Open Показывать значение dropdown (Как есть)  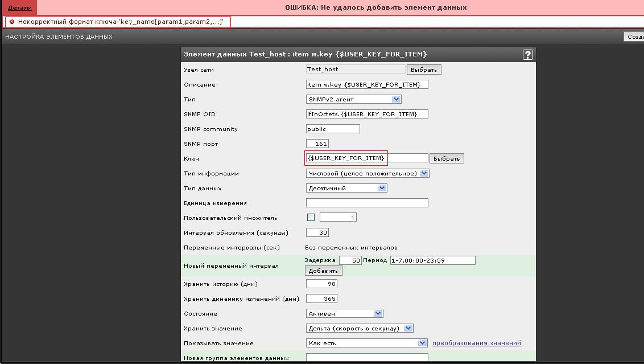(x=367, y=343)
